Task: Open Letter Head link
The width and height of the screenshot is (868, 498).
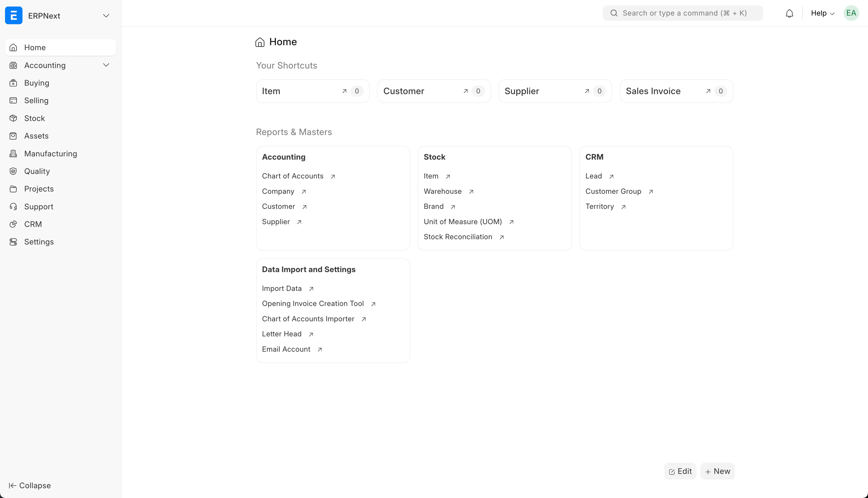Action: 282,334
